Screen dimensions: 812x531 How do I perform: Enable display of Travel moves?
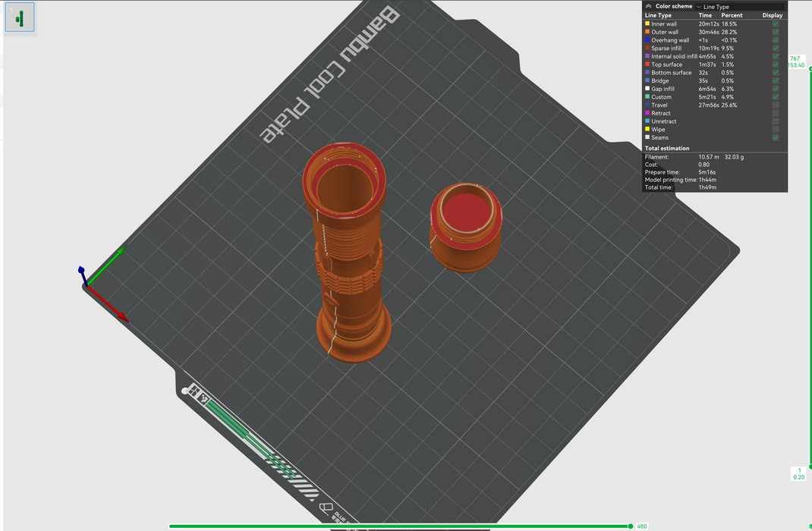pos(775,105)
